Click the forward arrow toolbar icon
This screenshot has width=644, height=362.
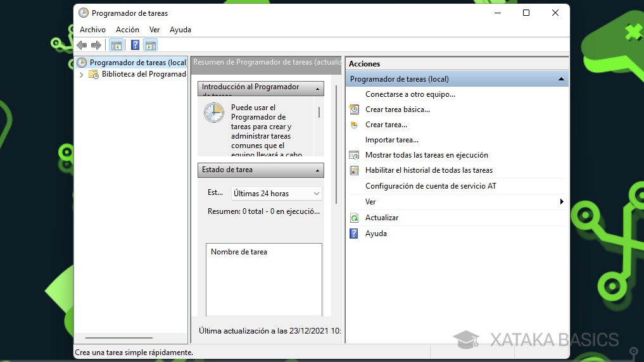click(x=96, y=45)
